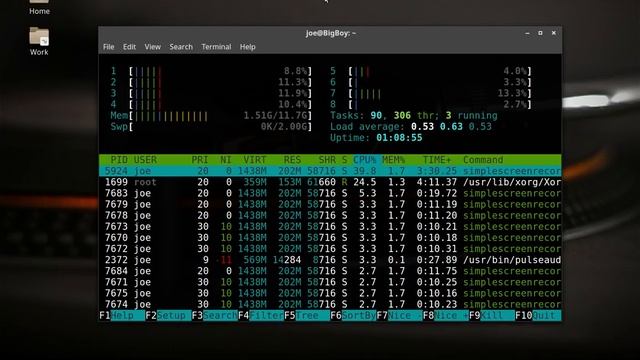Select the pulseaudio process row PID 2372
Viewport: 640px width, 360px height.
coord(330,260)
